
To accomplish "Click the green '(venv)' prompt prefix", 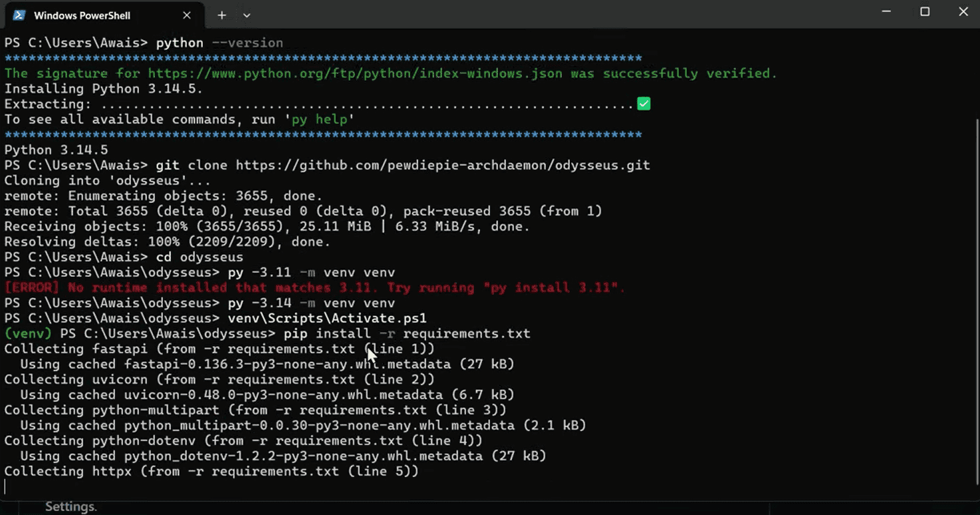I will tap(28, 333).
